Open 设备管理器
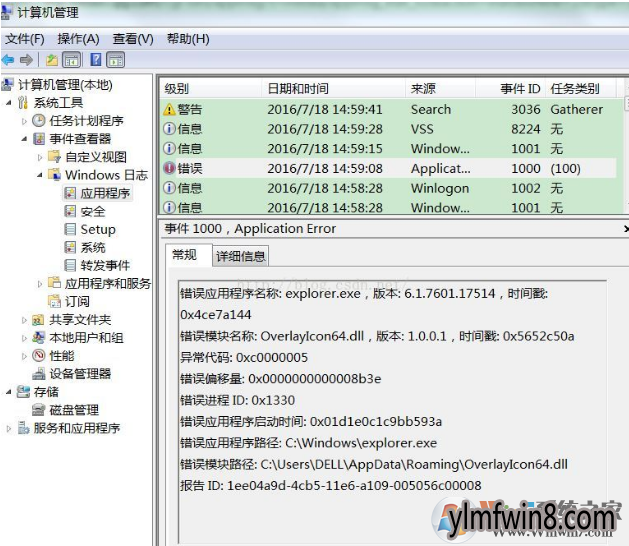 [x=80, y=374]
